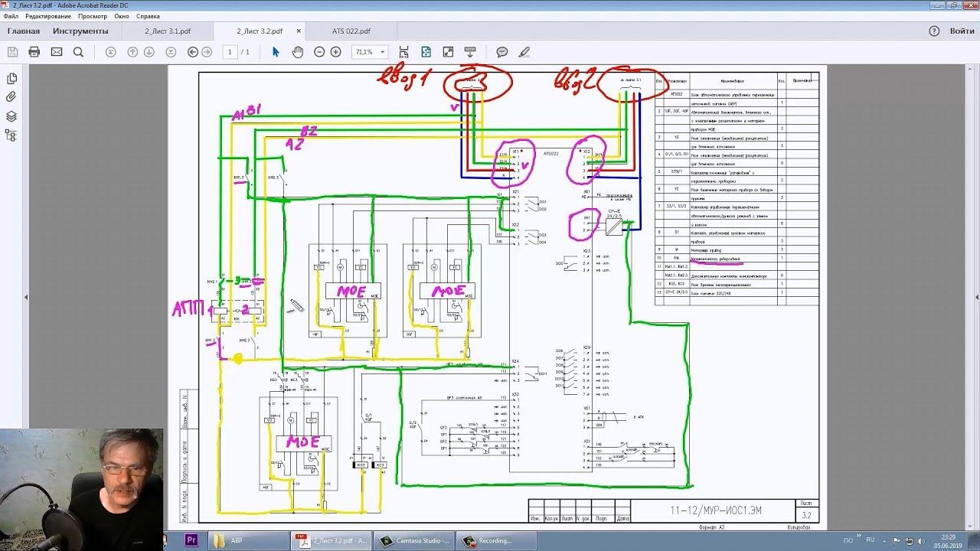Viewport: 980px width, 551px height.
Task: Go to the first page button
Action: 110,52
